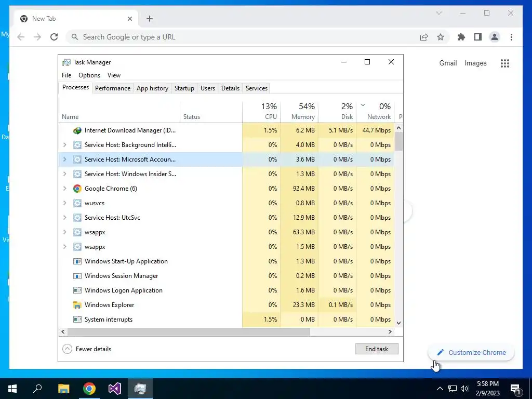Click Chrome's reload page icon
This screenshot has height=399, width=532.
(x=54, y=37)
